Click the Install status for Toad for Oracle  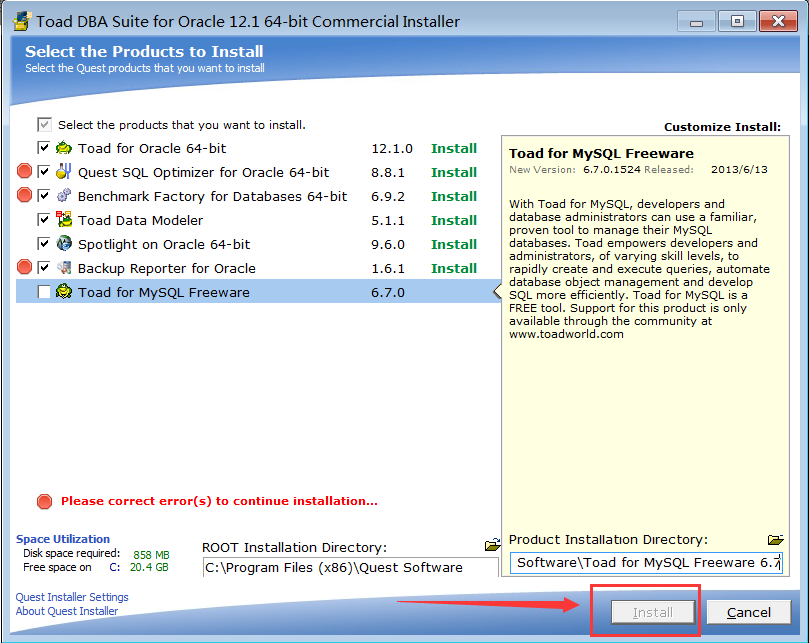coord(454,149)
